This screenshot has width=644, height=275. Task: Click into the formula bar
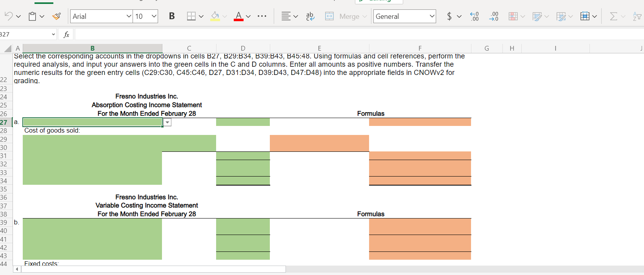tap(359, 35)
